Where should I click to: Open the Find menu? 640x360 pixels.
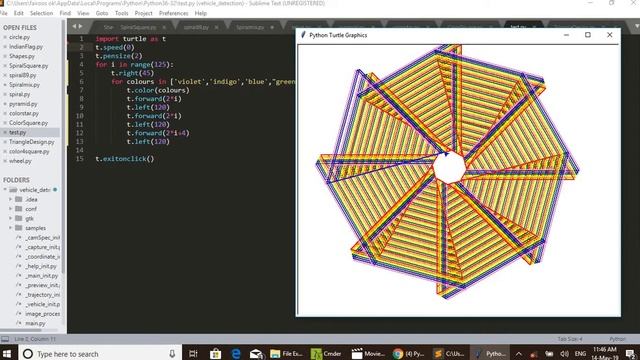pos(65,13)
